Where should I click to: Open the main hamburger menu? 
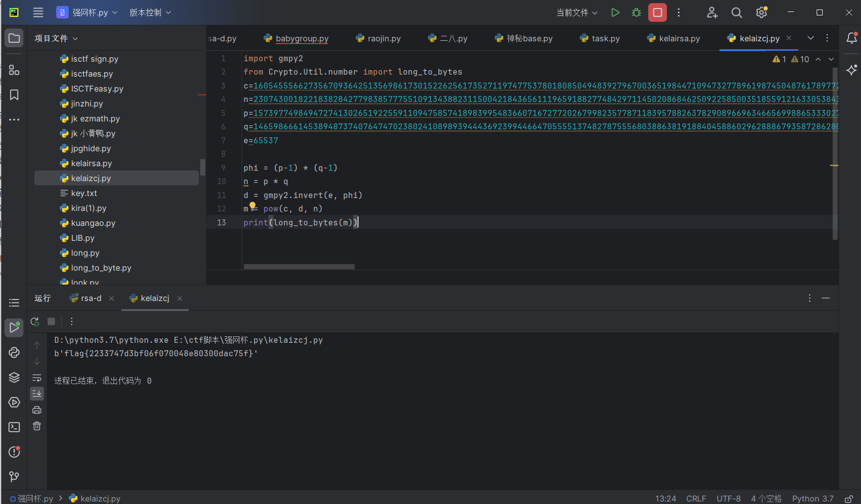pos(38,12)
